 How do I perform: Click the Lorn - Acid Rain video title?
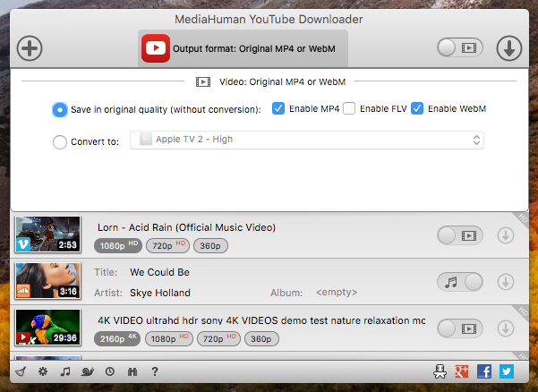[187, 227]
